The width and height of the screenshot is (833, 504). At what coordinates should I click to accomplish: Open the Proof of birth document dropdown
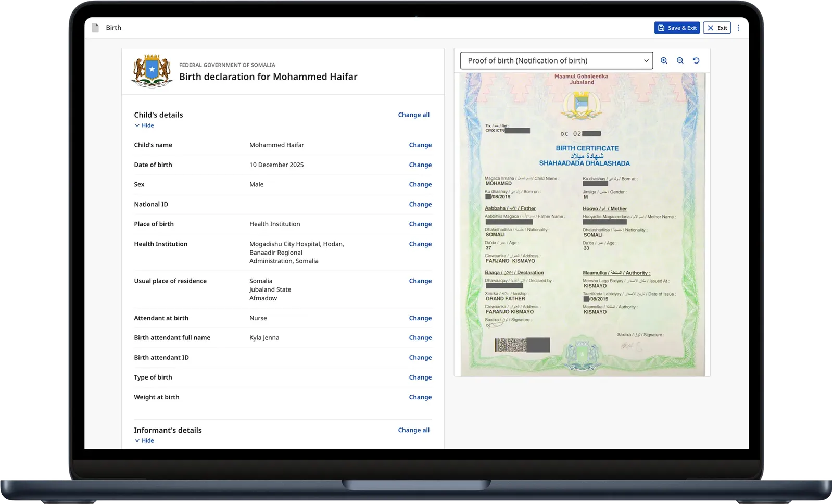pyautogui.click(x=557, y=60)
